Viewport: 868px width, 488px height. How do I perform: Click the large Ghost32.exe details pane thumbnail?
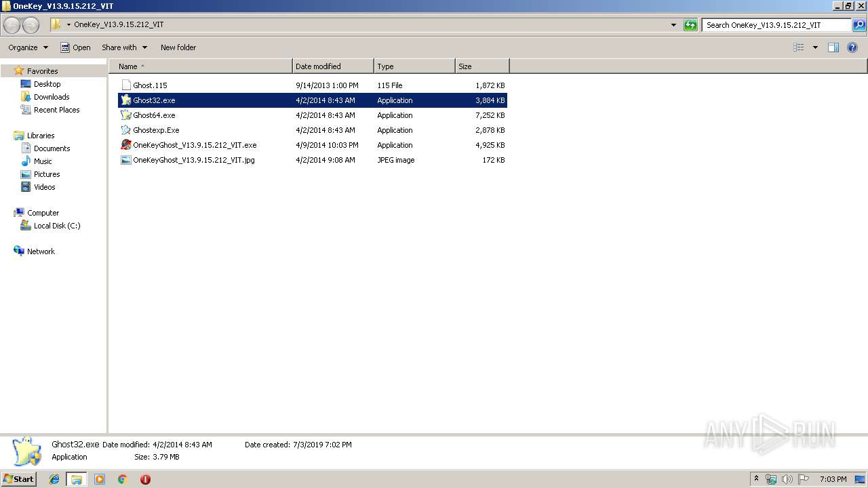pos(26,451)
